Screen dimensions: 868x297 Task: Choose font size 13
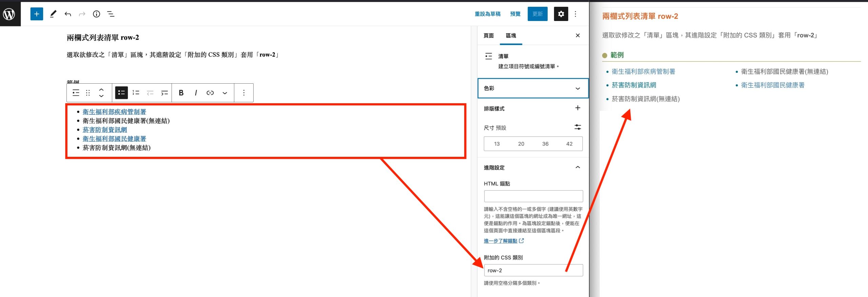pyautogui.click(x=497, y=144)
